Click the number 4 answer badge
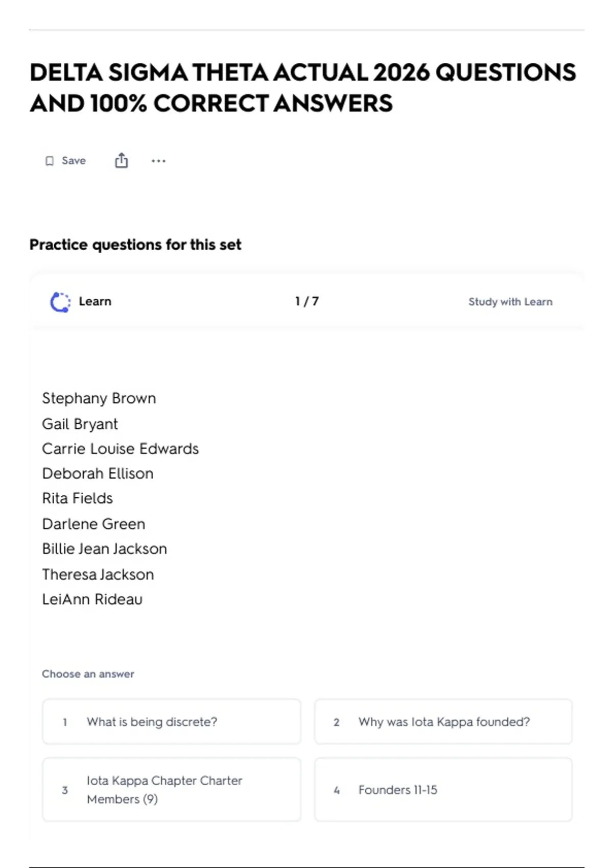The image size is (613, 868). [x=337, y=790]
